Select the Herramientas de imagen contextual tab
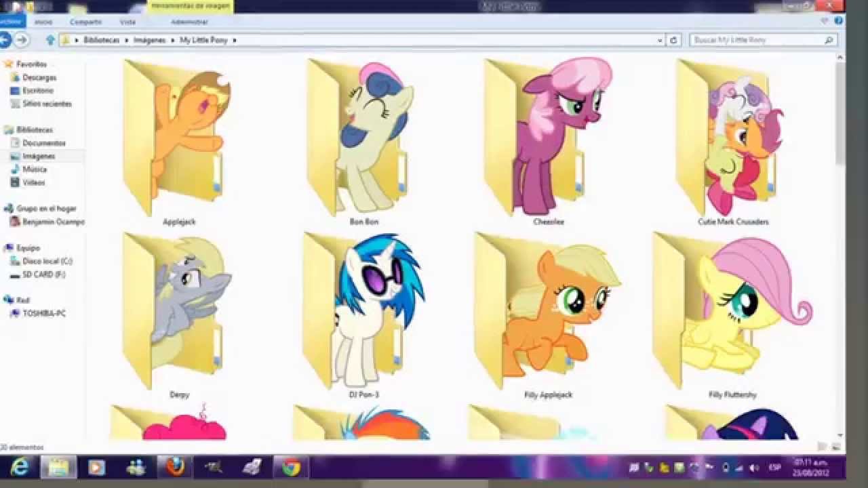 point(191,6)
